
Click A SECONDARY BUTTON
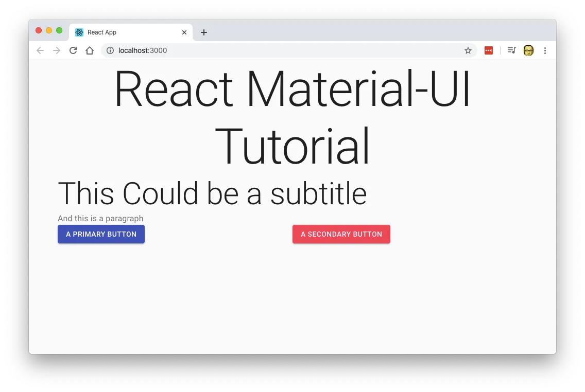(x=341, y=234)
